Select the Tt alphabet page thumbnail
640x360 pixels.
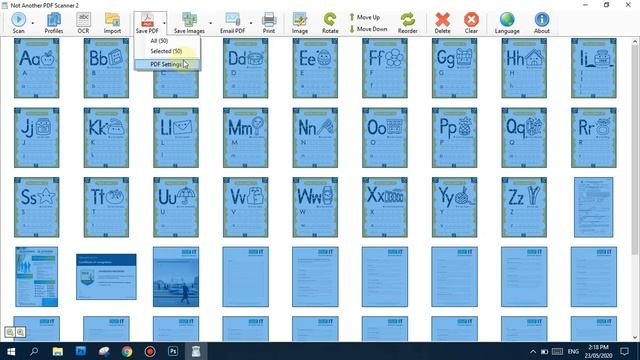pos(106,207)
